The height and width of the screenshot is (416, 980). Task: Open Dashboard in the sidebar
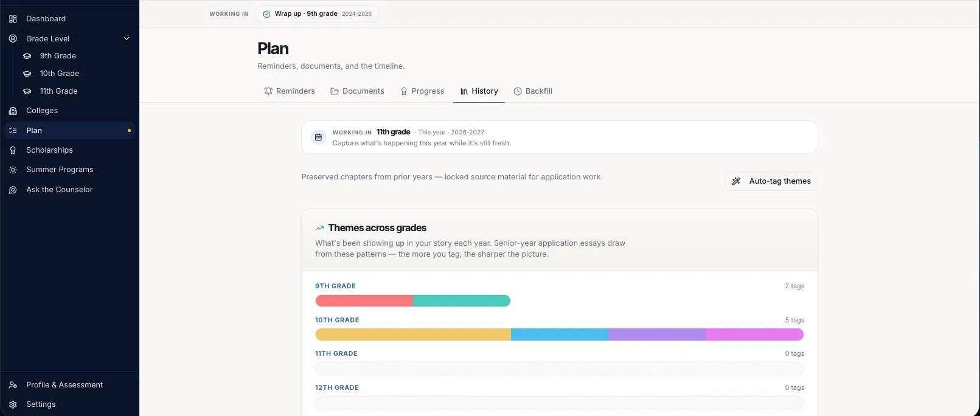[69, 19]
